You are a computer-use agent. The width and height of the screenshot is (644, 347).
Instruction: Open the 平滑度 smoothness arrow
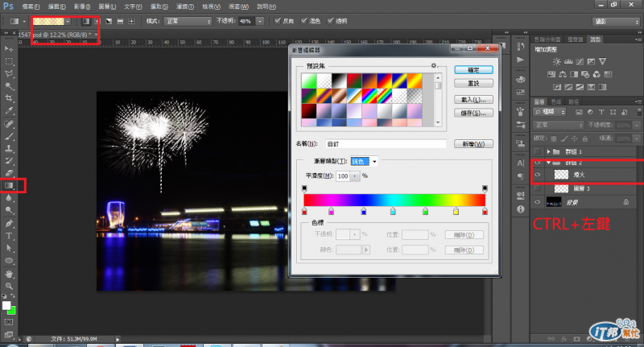[x=355, y=176]
